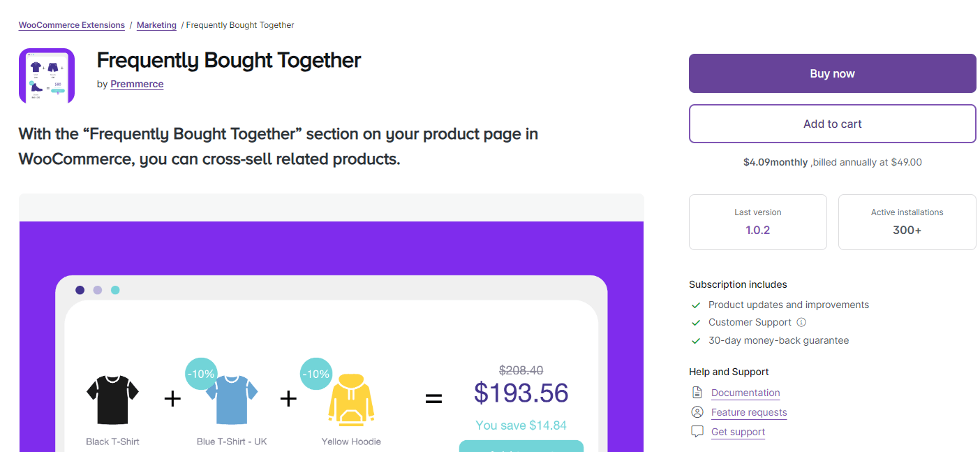This screenshot has height=452, width=980.
Task: Open Documentation via the page icon
Action: [x=697, y=392]
